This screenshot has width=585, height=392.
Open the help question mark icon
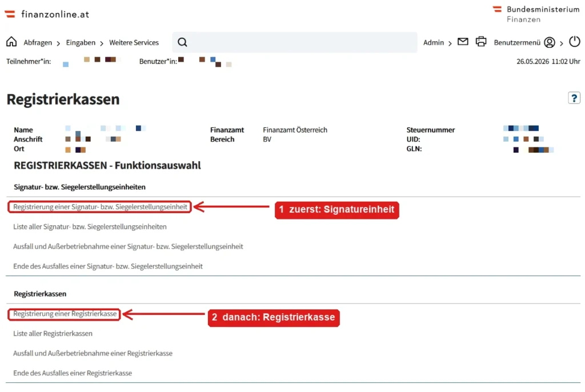tap(574, 98)
